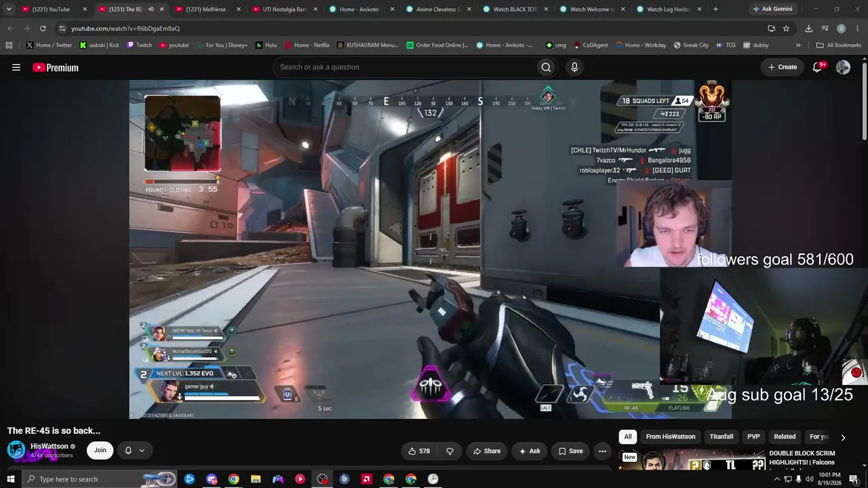
Task: Bookmark this page with the star
Action: [786, 28]
